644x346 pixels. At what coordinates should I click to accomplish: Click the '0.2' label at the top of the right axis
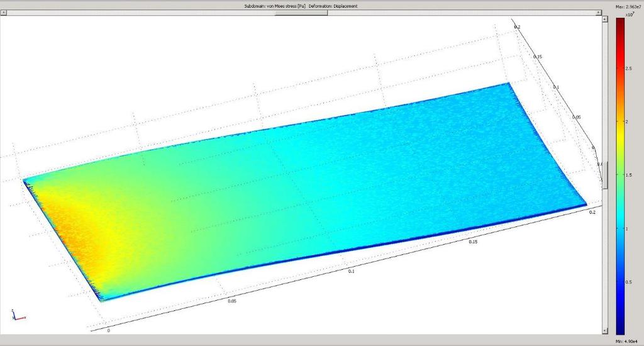coord(517,27)
